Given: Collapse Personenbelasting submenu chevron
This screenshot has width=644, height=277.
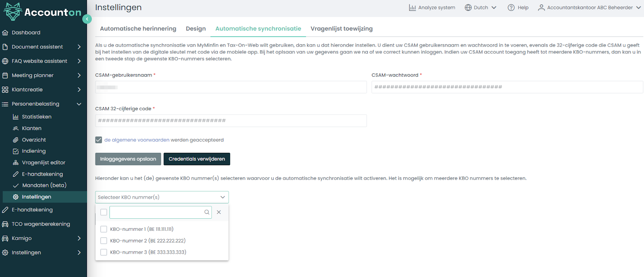Looking at the screenshot, I should (79, 104).
